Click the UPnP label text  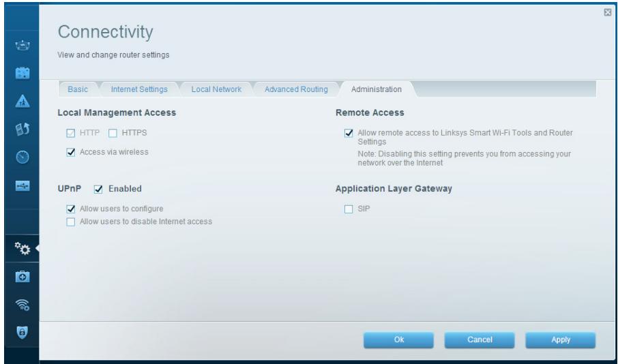[70, 189]
